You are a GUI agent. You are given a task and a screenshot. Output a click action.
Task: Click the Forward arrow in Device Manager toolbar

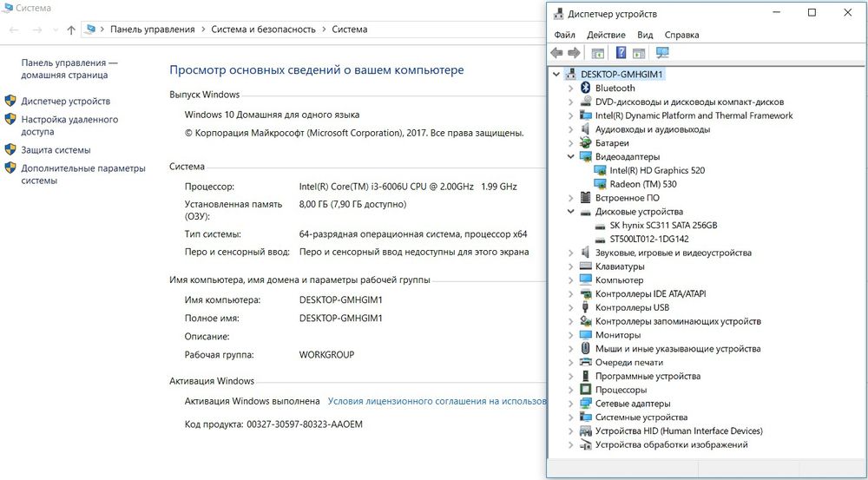pyautogui.click(x=574, y=53)
